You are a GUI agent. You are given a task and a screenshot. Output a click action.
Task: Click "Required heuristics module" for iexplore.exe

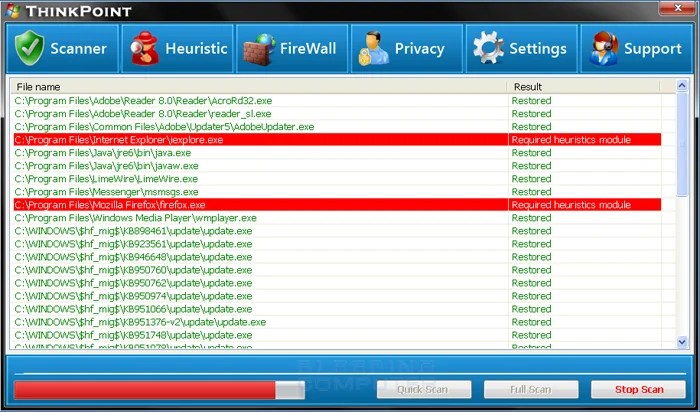tap(571, 140)
